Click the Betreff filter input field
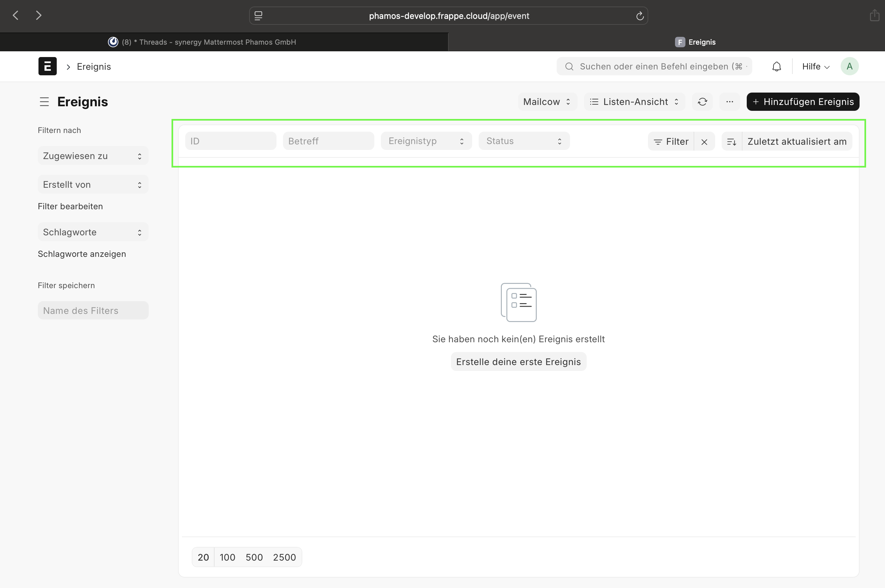 tap(328, 141)
